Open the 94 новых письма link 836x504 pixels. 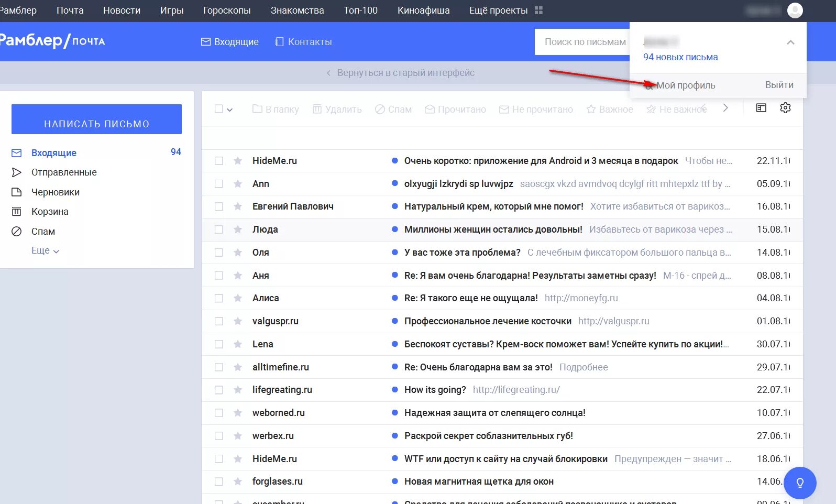coord(680,57)
